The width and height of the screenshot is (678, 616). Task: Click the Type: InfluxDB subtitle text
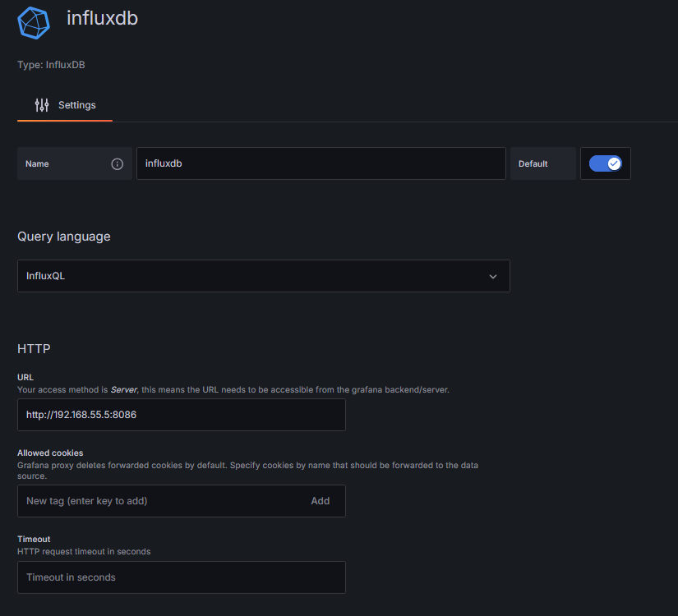click(x=51, y=65)
